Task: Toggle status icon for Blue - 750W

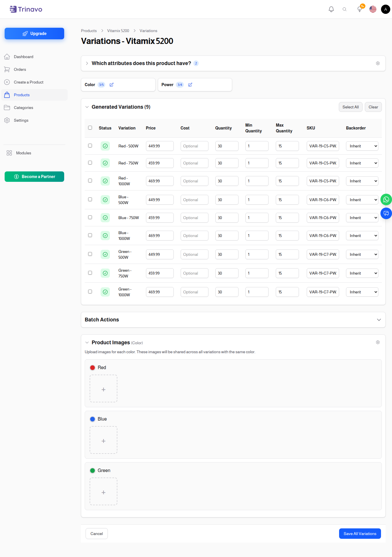Action: tap(105, 218)
